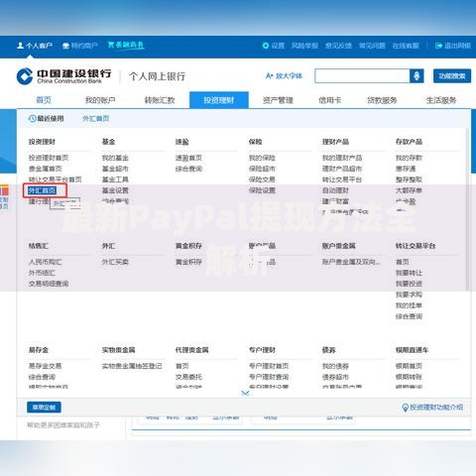Click the 放大字体 font enlarge icon
The width and height of the screenshot is (476, 476).
pyautogui.click(x=270, y=76)
